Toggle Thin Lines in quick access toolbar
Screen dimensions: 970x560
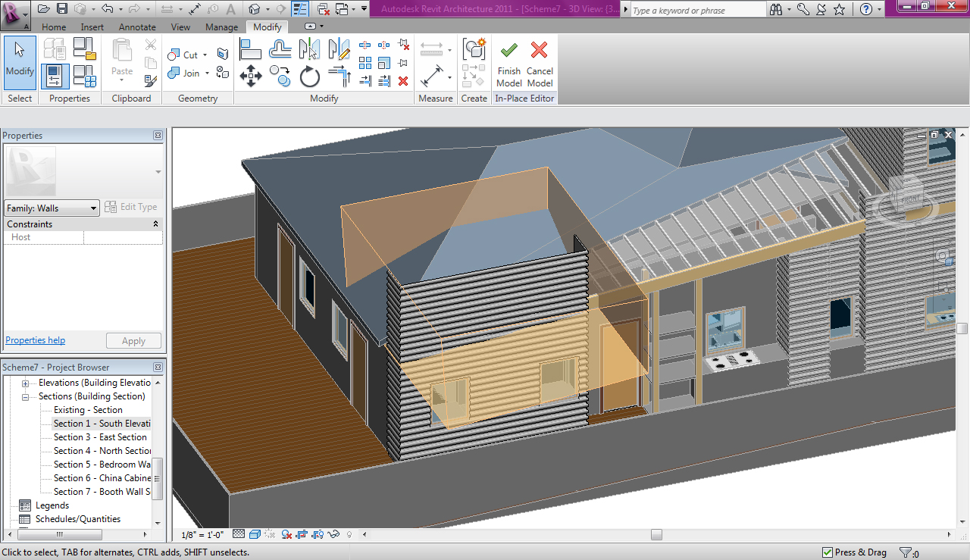300,9
